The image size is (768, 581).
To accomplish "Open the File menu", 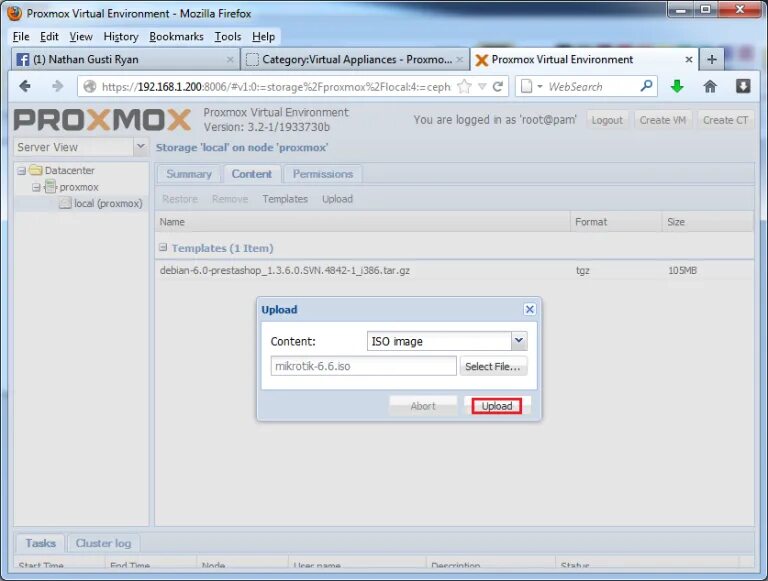I will 21,37.
